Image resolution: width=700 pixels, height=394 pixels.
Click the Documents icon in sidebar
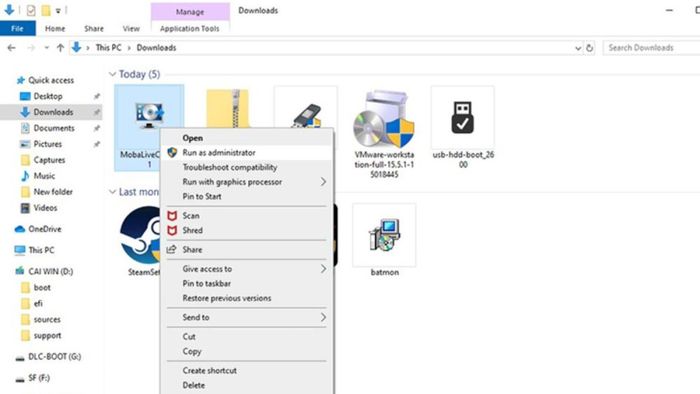[x=25, y=128]
